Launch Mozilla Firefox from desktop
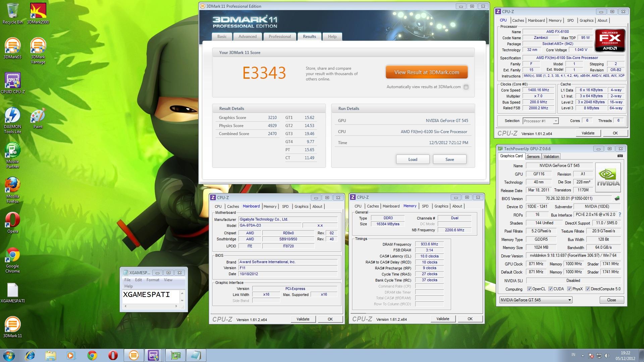644x362 pixels. click(x=12, y=190)
